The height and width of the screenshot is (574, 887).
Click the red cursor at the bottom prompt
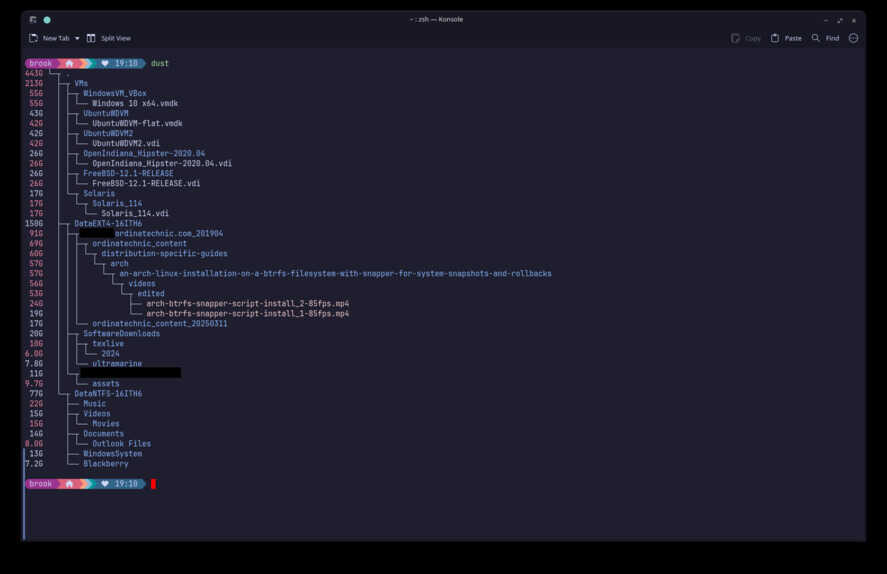tap(153, 484)
